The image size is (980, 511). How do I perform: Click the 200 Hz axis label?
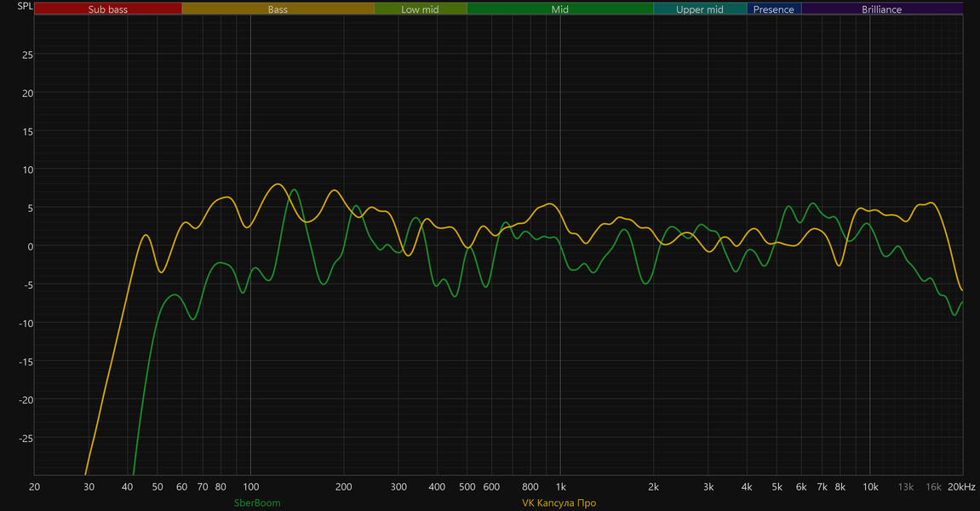(x=344, y=487)
